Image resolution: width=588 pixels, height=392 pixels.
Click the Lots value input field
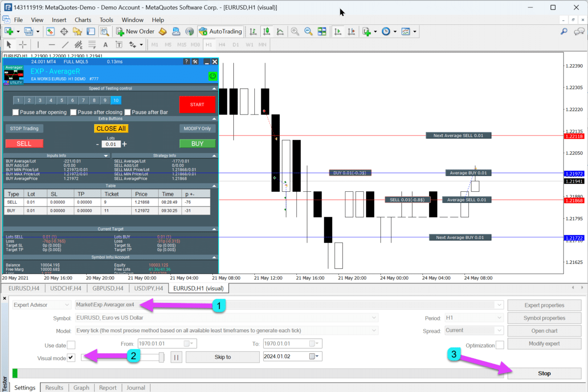coord(111,144)
